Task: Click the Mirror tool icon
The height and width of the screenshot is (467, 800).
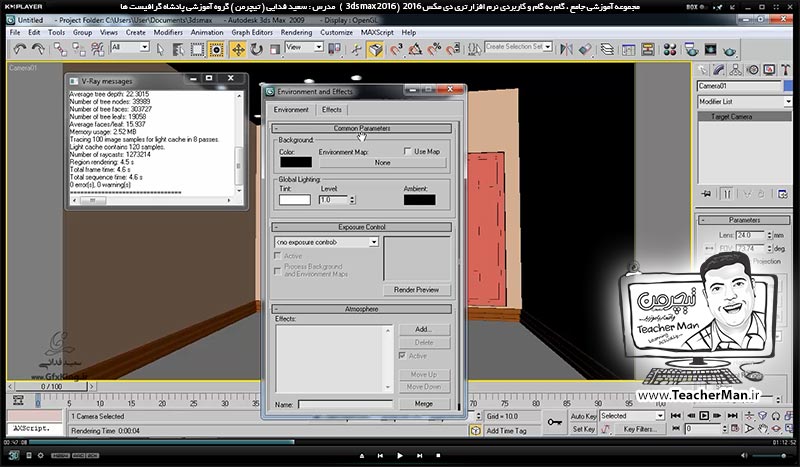Action: (566, 50)
